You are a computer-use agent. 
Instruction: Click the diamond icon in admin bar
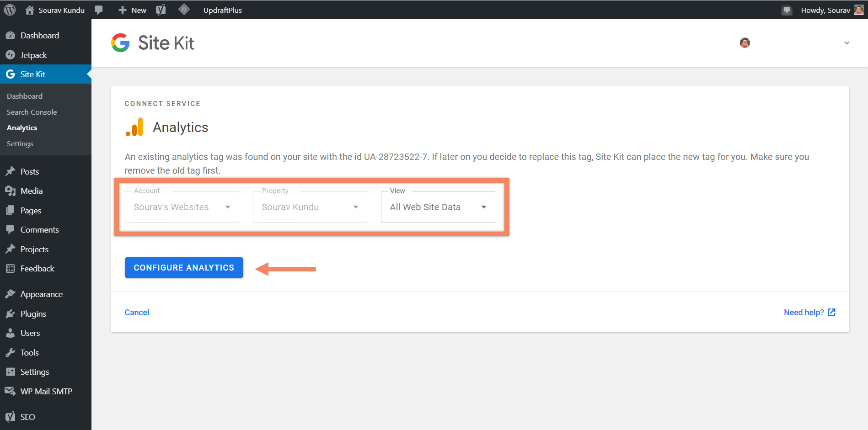coord(184,10)
